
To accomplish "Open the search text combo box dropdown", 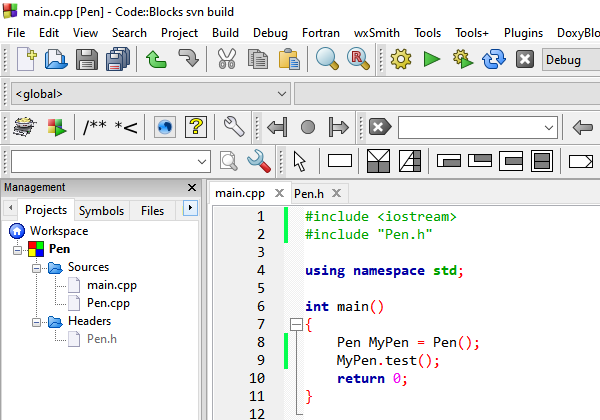I will [549, 127].
